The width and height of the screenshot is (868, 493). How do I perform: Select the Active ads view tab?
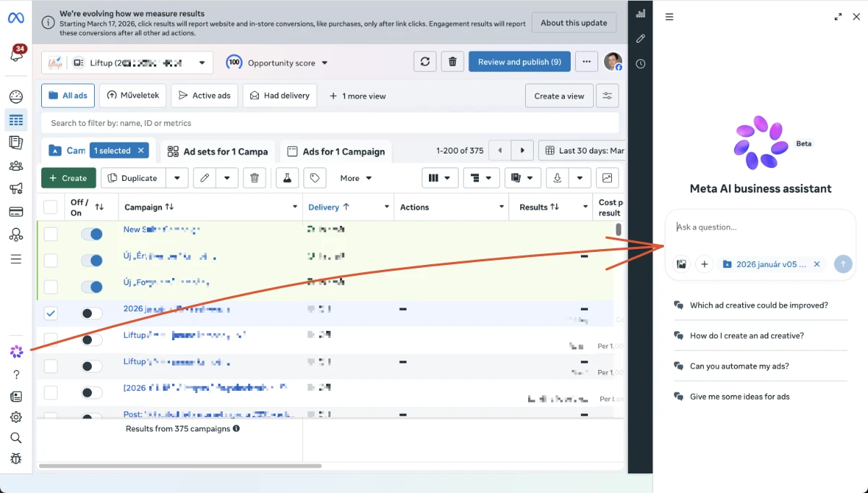204,96
